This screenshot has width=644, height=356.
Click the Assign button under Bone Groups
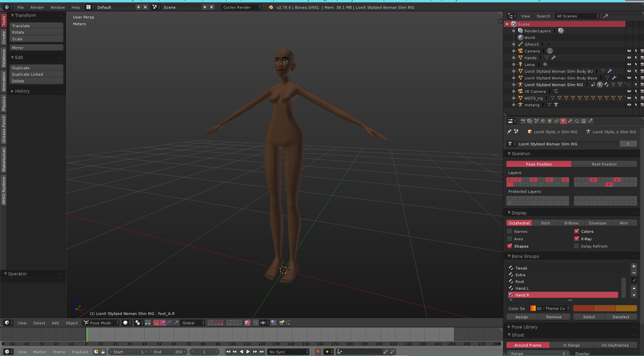521,317
